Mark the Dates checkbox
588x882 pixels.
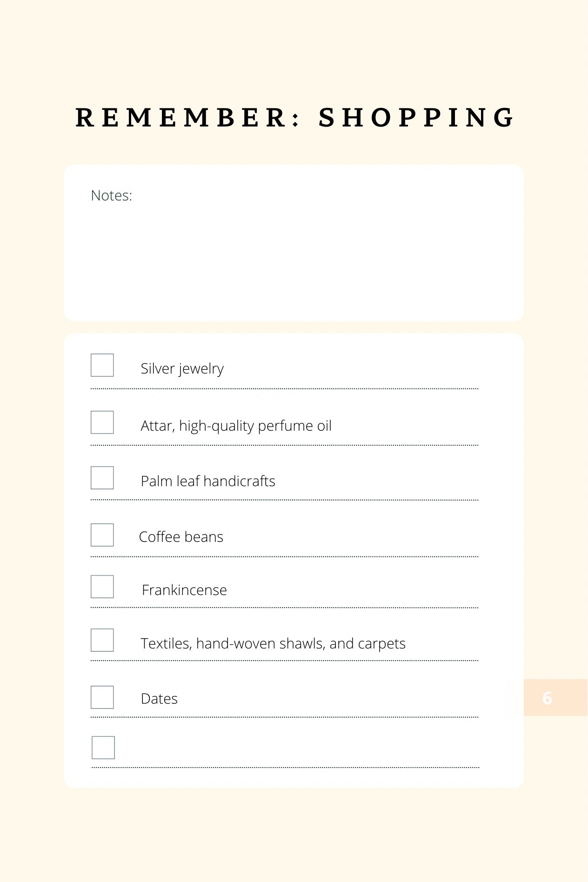[x=102, y=697]
